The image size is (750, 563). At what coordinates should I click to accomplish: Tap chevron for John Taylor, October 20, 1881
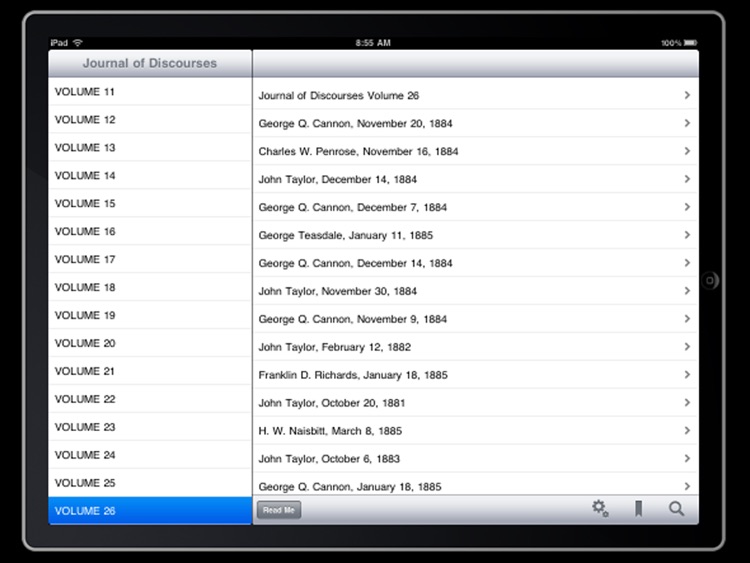[687, 403]
